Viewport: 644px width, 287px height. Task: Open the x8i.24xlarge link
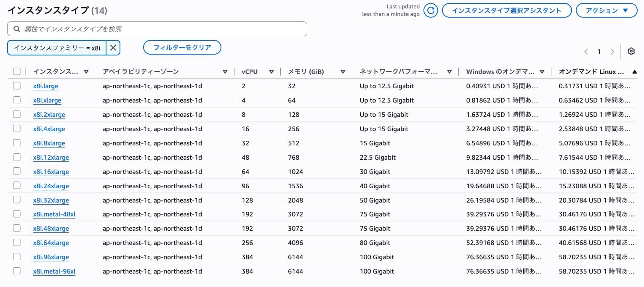point(51,186)
